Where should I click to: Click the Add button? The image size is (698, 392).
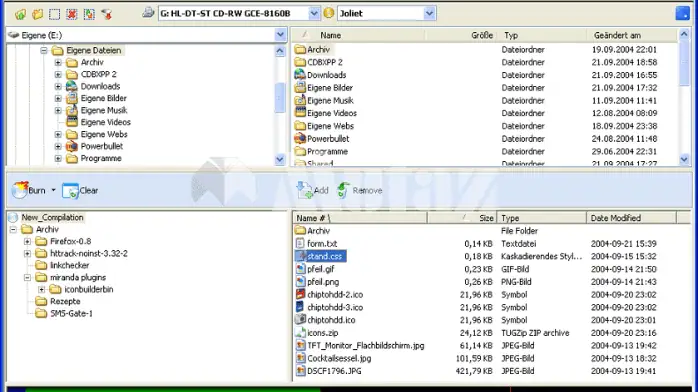click(x=312, y=190)
